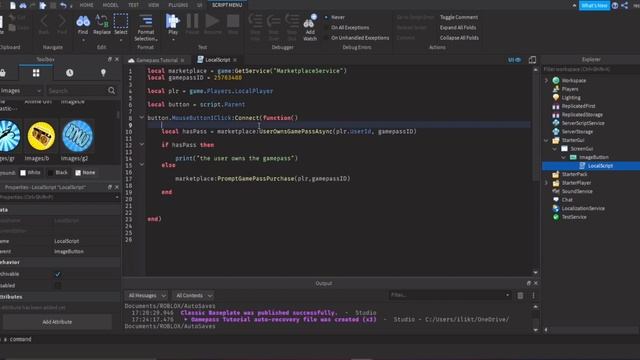Click the What's New button
The width and height of the screenshot is (640, 360).
click(x=594, y=6)
